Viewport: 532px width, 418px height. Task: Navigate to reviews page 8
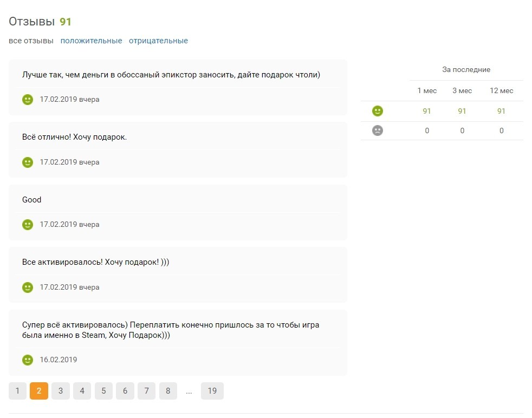click(x=168, y=391)
